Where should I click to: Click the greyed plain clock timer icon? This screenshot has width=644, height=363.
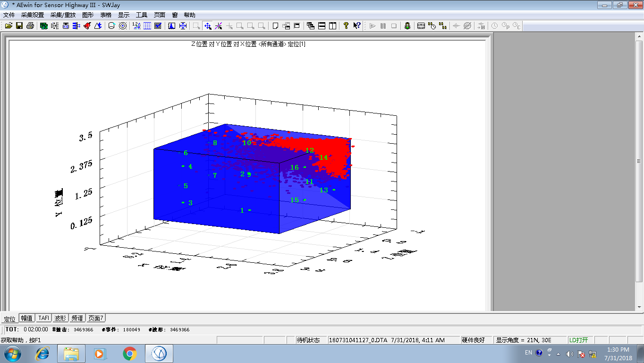coord(494,26)
